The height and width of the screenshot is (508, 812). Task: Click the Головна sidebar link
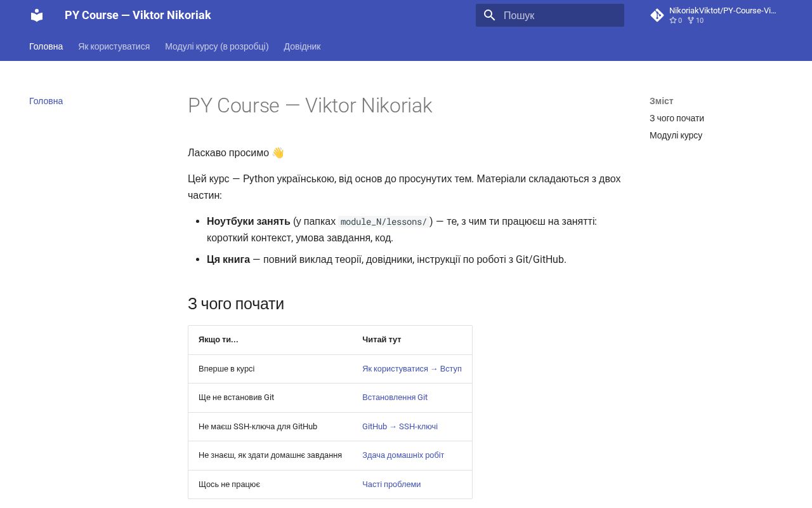tap(46, 101)
